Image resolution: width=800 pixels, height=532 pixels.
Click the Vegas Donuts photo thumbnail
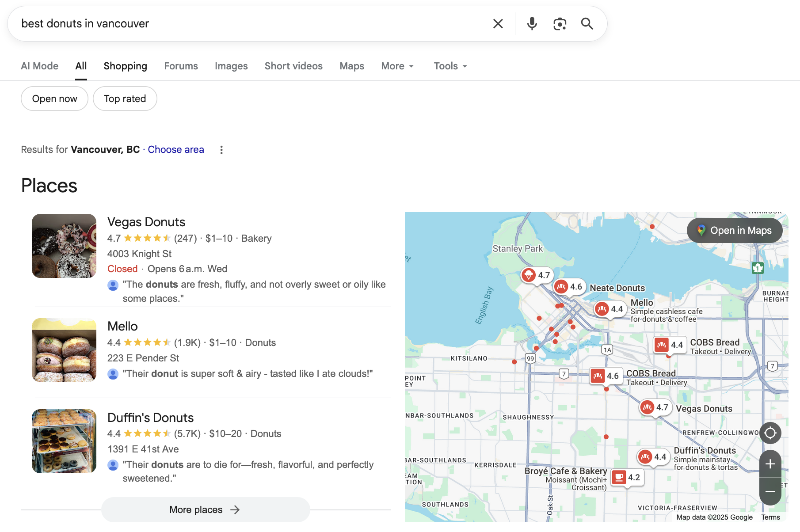coord(64,246)
